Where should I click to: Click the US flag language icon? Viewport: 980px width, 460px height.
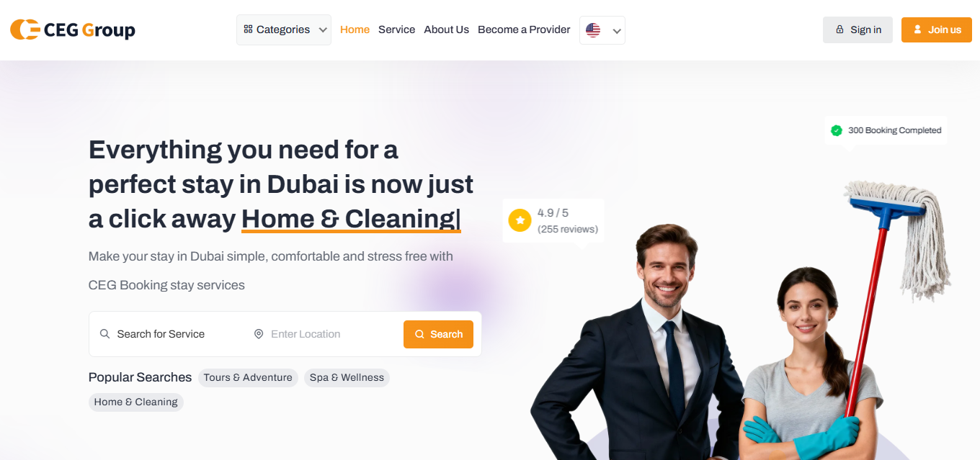click(x=593, y=30)
